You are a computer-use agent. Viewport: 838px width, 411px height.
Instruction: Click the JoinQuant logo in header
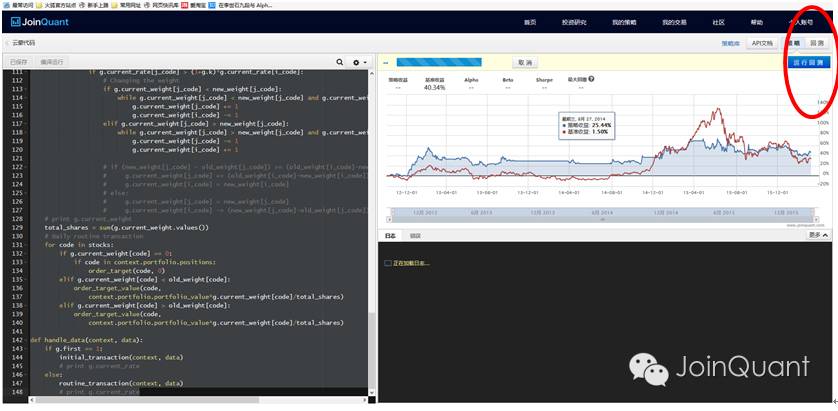(40, 22)
